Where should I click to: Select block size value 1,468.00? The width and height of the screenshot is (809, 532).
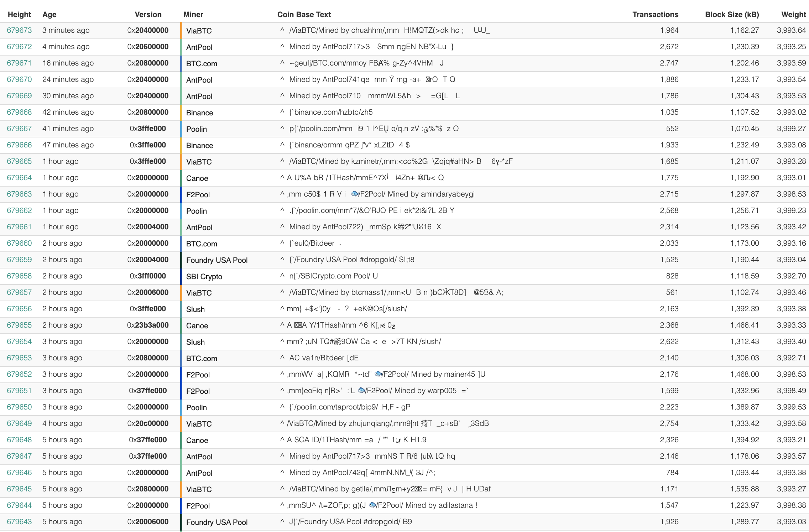[745, 374]
